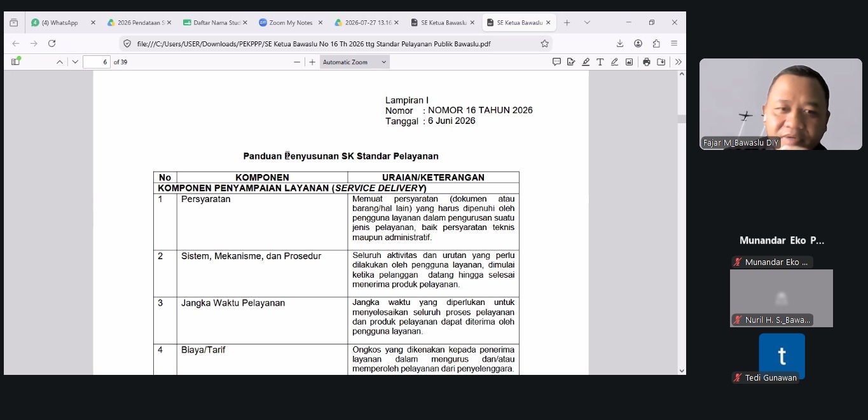868x420 pixels.
Task: Zoom in on the PDF document
Action: point(312,62)
